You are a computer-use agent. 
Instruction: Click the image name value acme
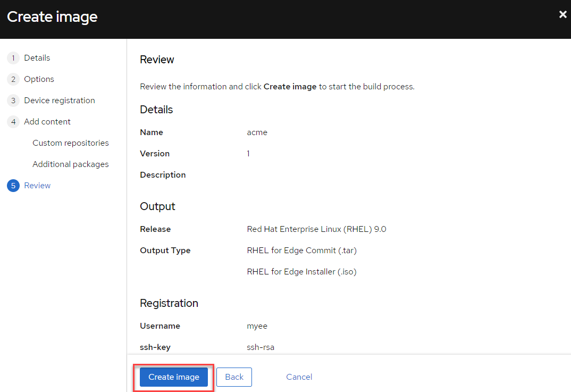257,132
